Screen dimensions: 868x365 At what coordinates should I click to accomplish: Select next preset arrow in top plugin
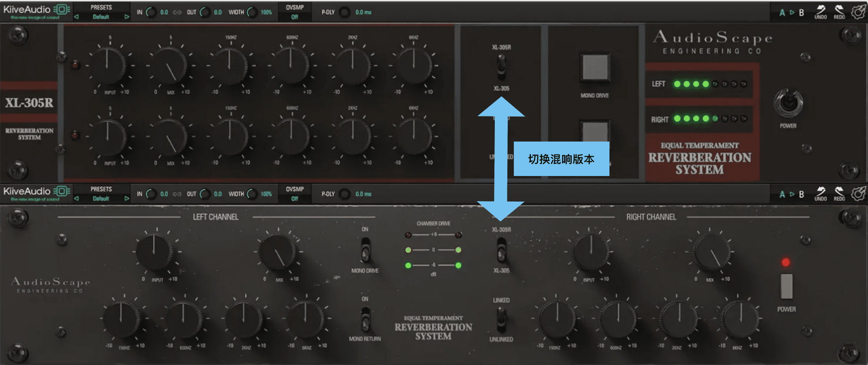pos(126,17)
